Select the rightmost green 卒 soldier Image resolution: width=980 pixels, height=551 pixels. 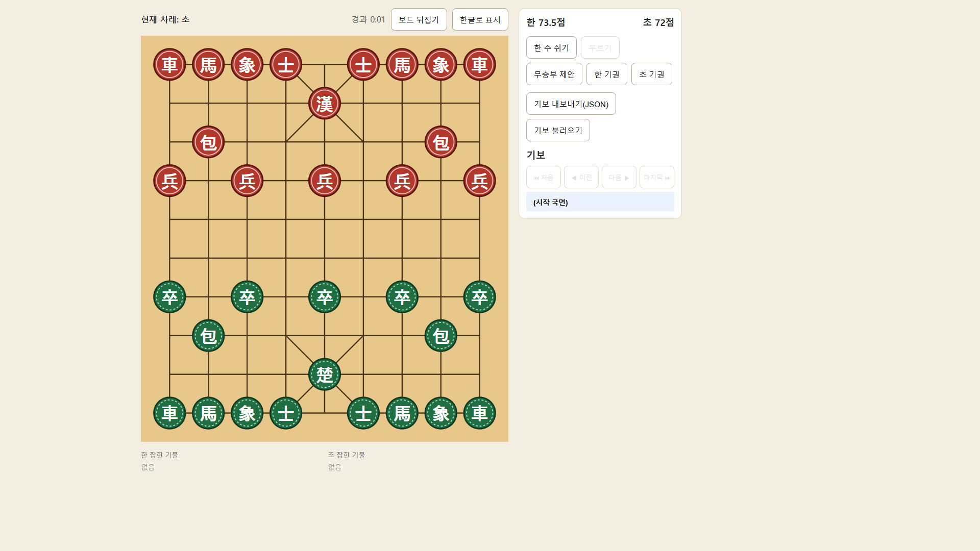(x=480, y=297)
